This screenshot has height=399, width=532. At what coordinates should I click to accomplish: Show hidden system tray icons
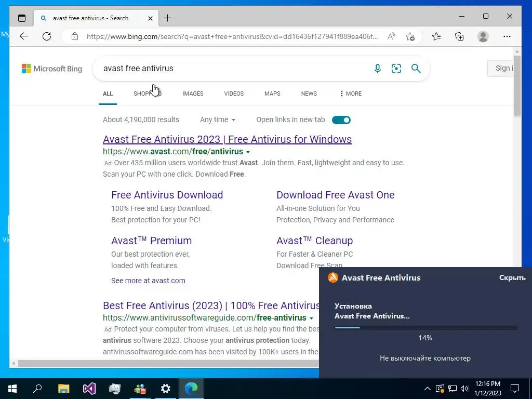click(428, 389)
